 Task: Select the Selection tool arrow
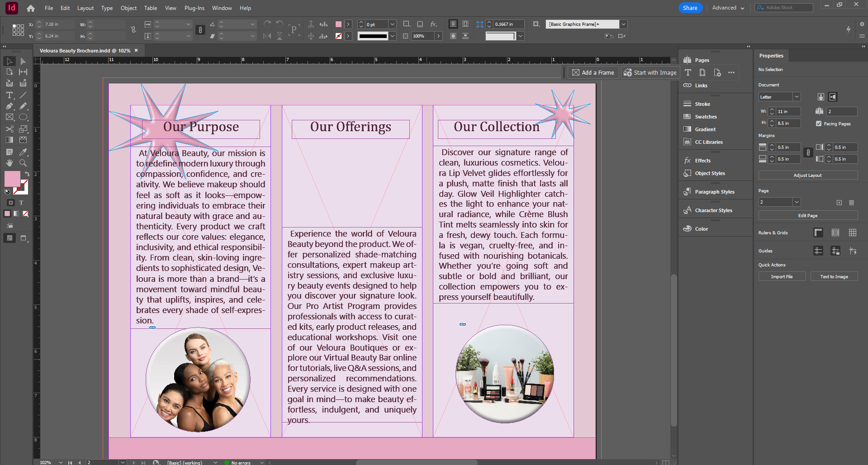point(9,61)
